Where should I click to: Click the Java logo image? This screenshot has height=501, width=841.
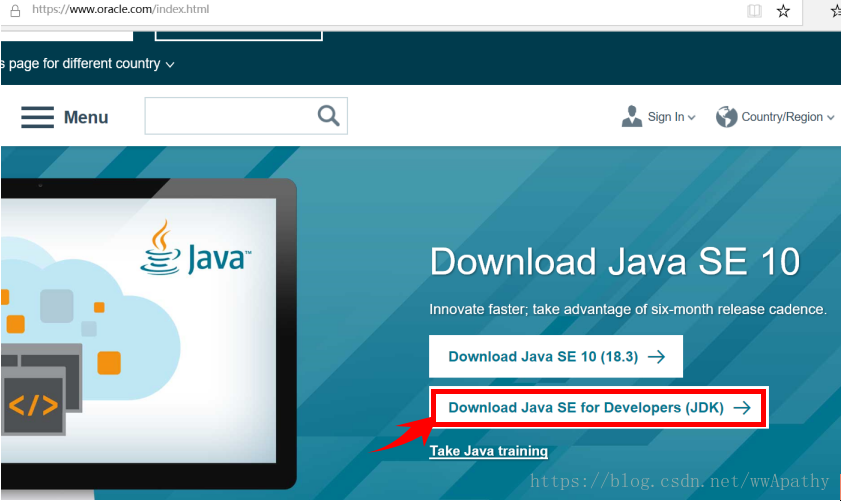[x=196, y=248]
